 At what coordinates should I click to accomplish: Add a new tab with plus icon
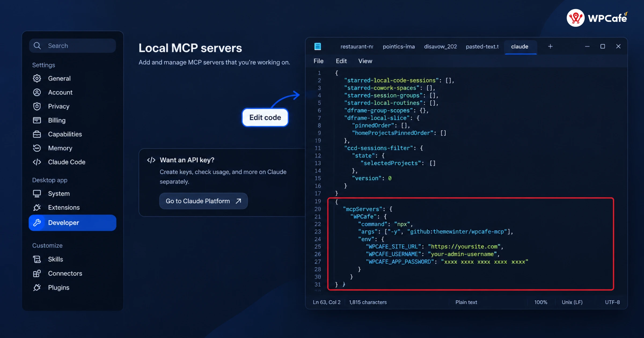pos(550,46)
